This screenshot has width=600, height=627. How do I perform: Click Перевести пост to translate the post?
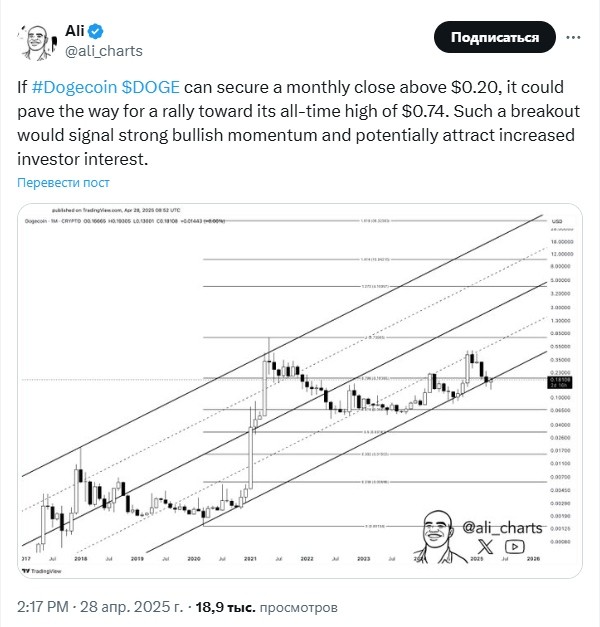[63, 183]
